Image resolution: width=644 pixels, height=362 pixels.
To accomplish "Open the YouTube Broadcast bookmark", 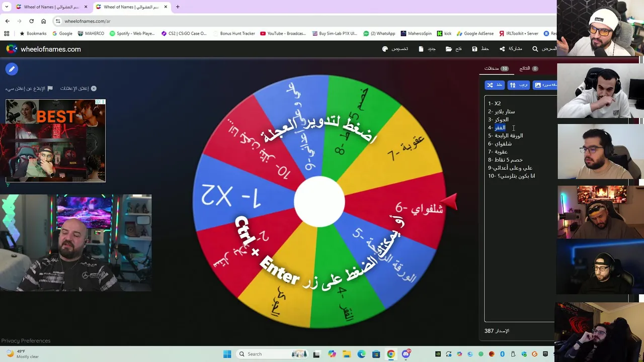I will tap(283, 34).
